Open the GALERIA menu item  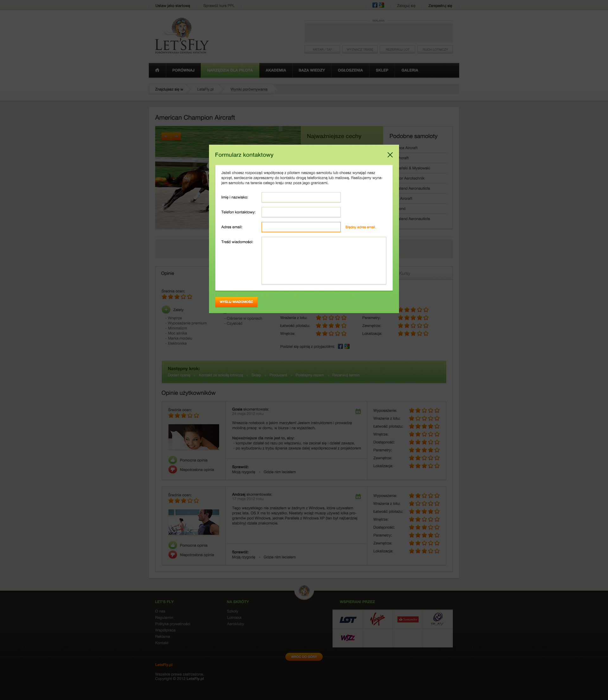click(x=410, y=70)
